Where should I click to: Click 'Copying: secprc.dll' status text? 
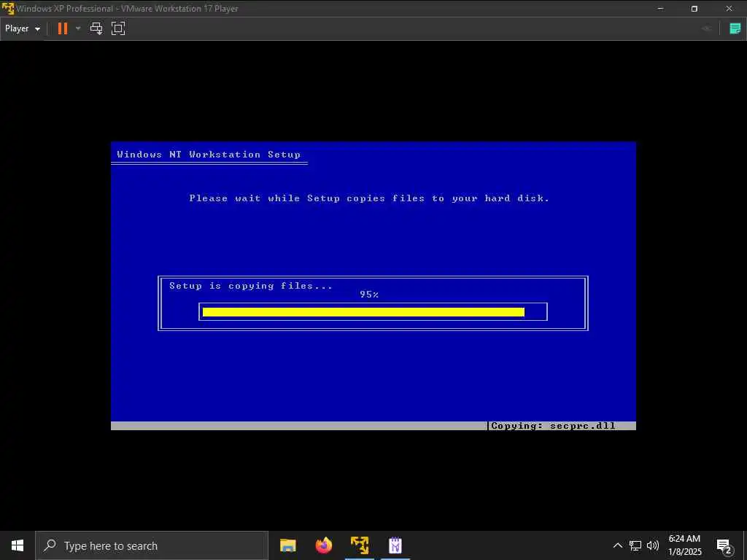pyautogui.click(x=553, y=426)
